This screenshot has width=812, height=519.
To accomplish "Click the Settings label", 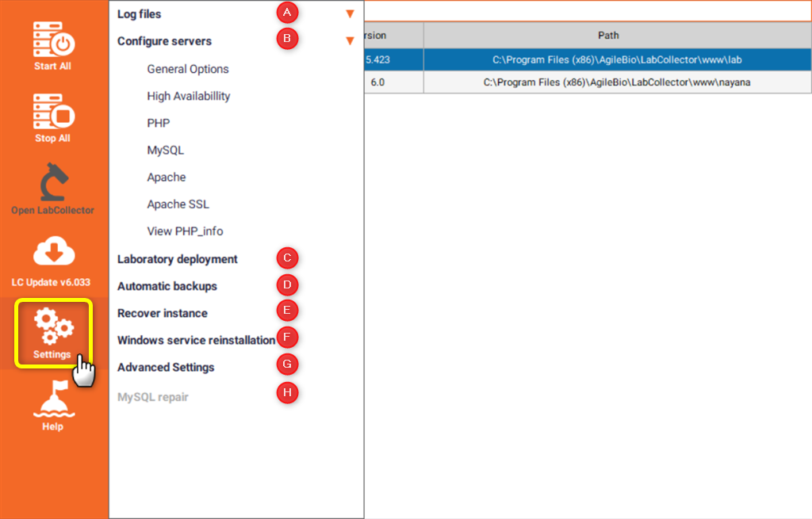I will point(52,354).
